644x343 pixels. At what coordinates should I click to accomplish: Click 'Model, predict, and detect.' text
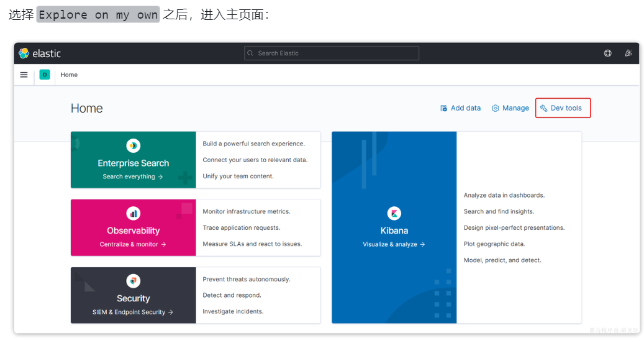click(502, 260)
